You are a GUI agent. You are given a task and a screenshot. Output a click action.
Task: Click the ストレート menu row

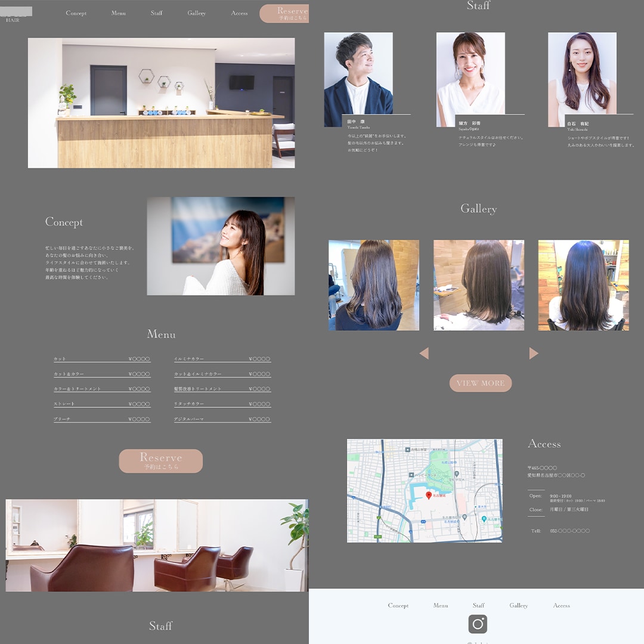point(102,404)
